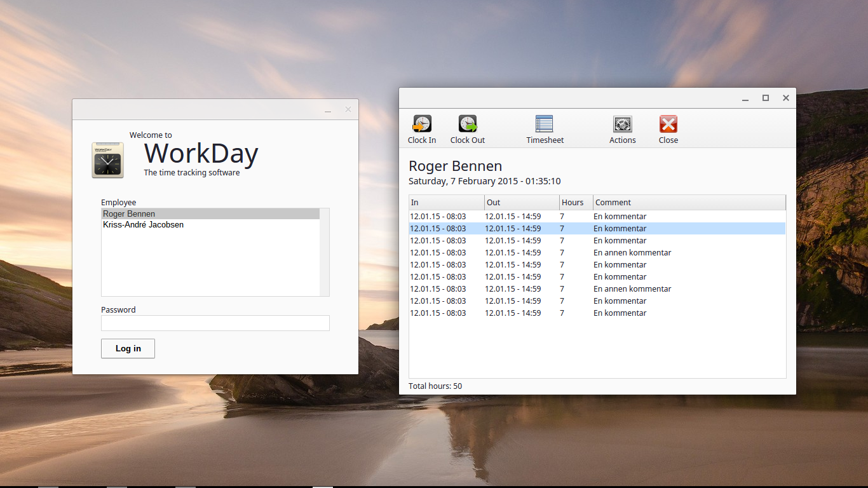Screen dimensions: 868x488
Task: Click the Log in button
Action: [x=128, y=348]
